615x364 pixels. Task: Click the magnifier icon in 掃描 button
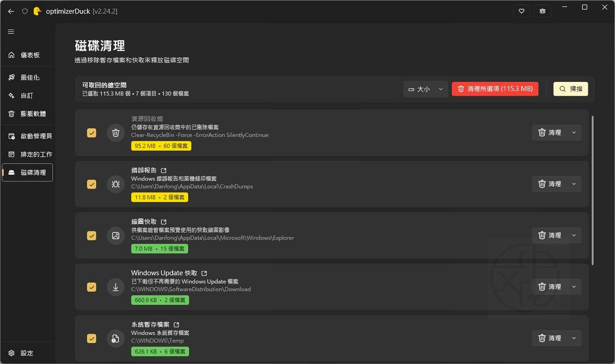563,89
